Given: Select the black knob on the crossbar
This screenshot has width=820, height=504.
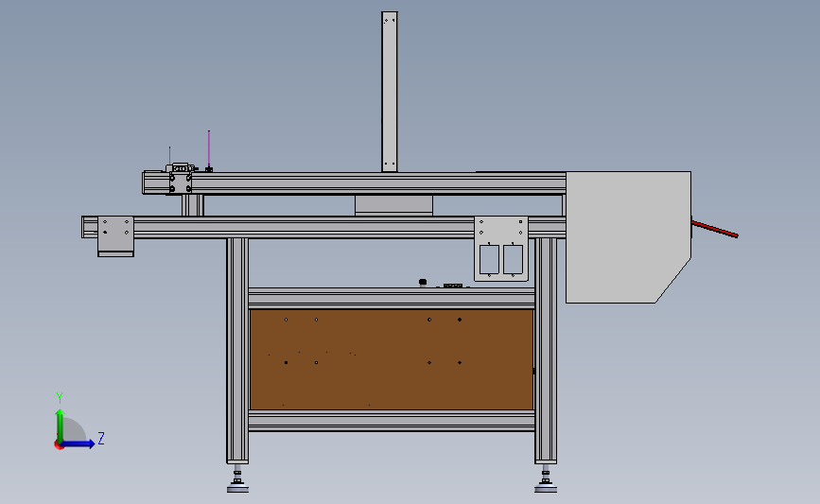Looking at the screenshot, I should point(423,283).
